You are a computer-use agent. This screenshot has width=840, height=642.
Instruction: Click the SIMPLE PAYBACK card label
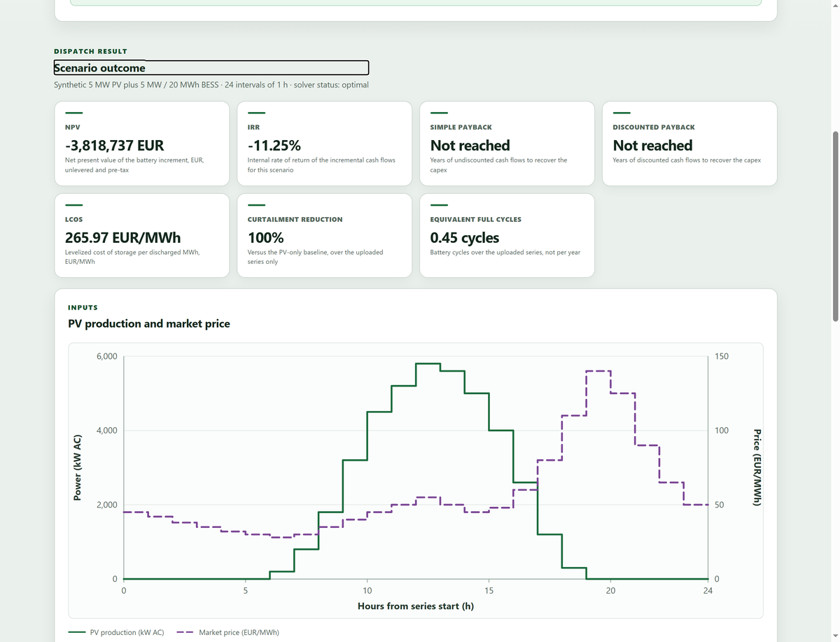pyautogui.click(x=461, y=127)
